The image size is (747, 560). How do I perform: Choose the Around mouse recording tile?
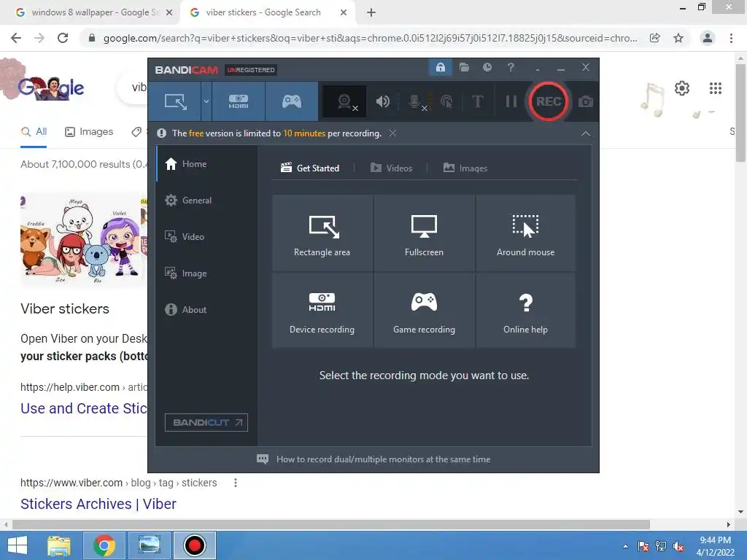(x=525, y=233)
